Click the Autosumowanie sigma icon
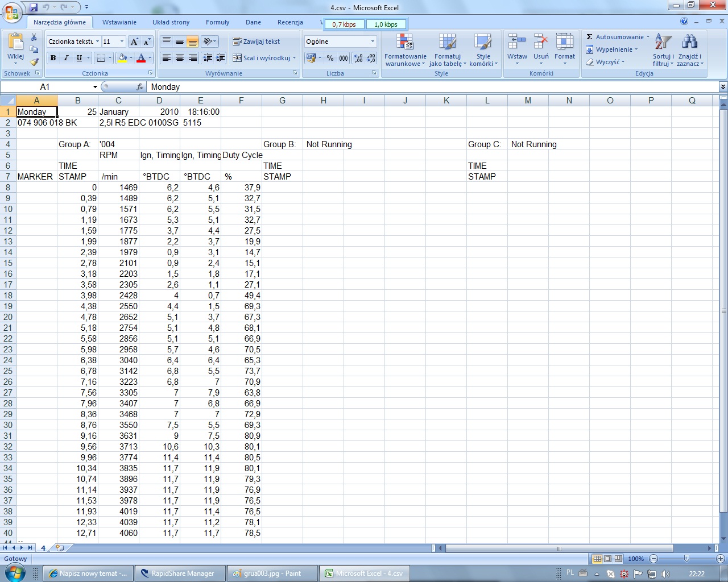728x582 pixels. (590, 37)
